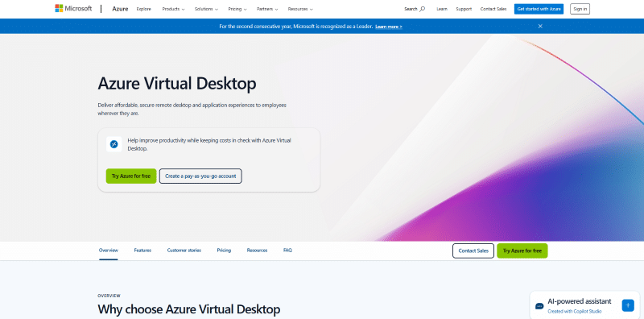Click the AI-powered assistant title

pyautogui.click(x=580, y=301)
